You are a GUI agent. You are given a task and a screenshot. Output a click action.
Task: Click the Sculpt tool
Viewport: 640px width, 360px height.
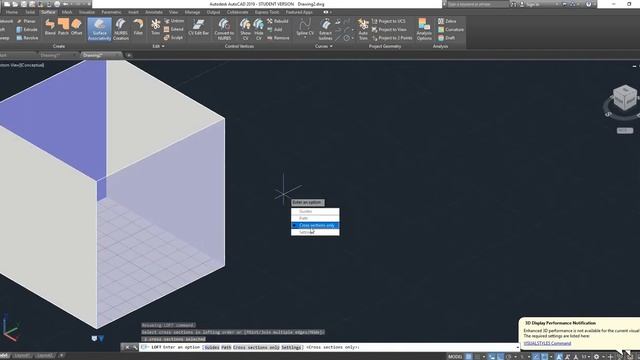173,37
